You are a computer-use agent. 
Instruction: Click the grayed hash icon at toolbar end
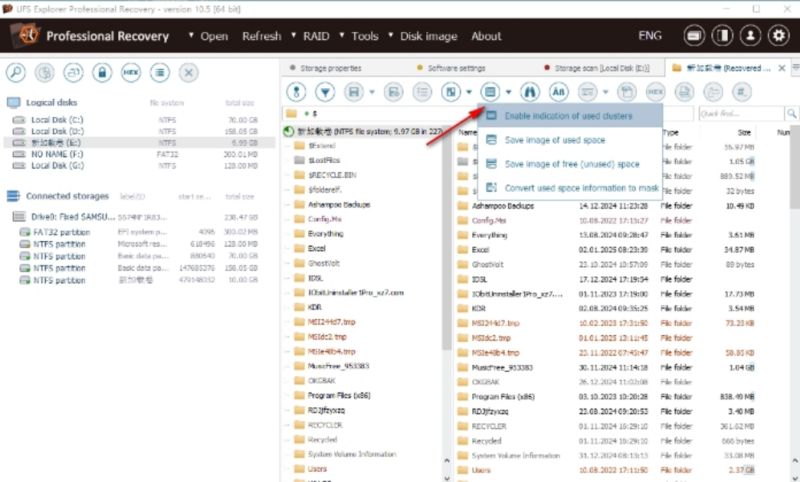(741, 92)
